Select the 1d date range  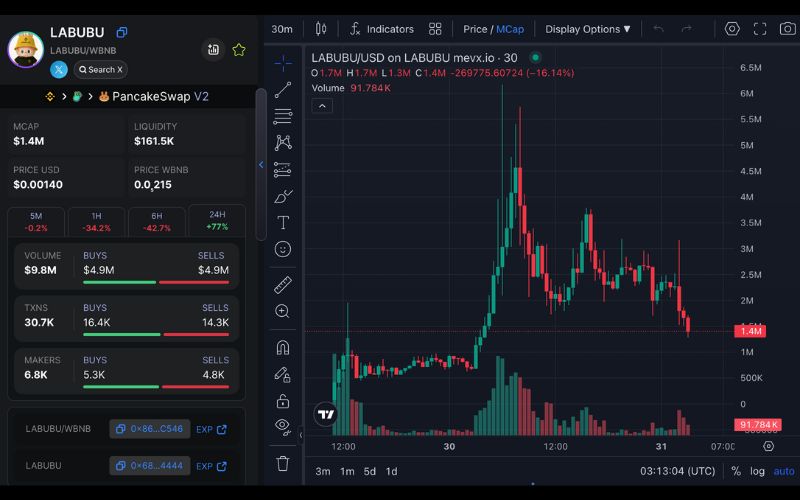(x=391, y=471)
